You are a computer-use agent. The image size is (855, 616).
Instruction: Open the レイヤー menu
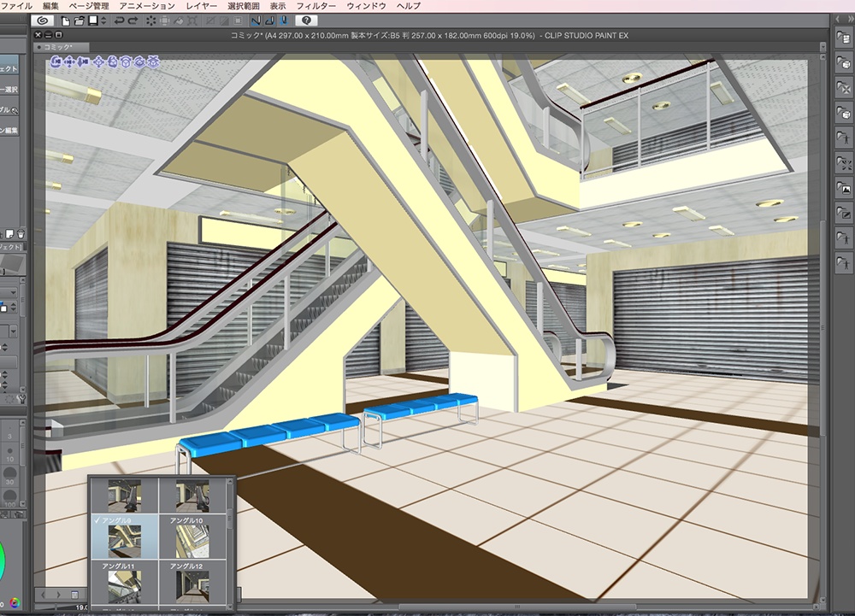coord(202,5)
